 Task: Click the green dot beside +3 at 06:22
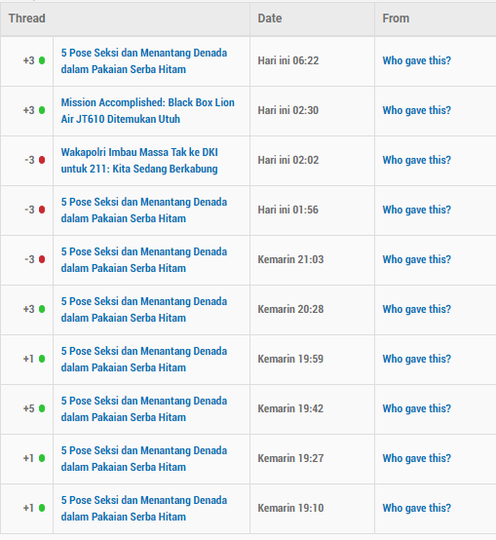(x=42, y=61)
